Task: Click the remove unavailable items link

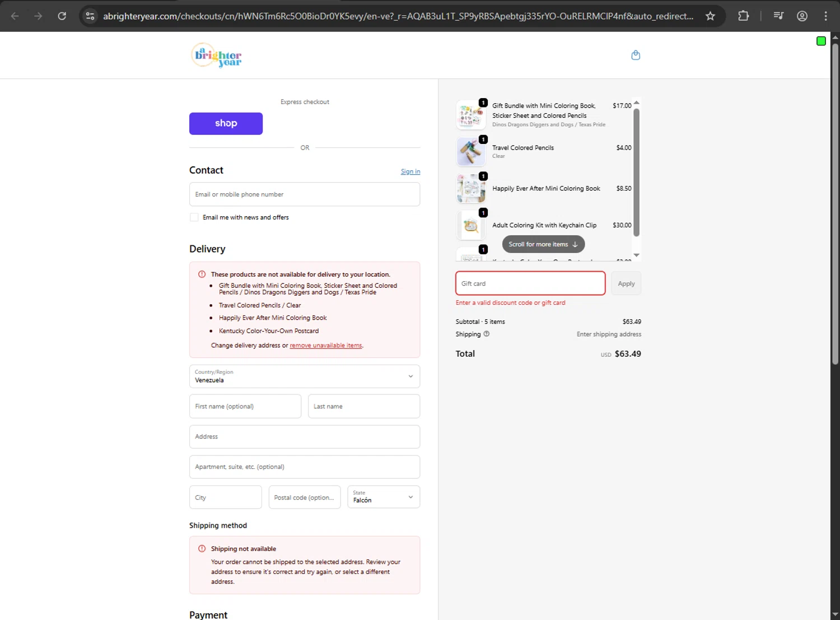Action: click(x=326, y=346)
